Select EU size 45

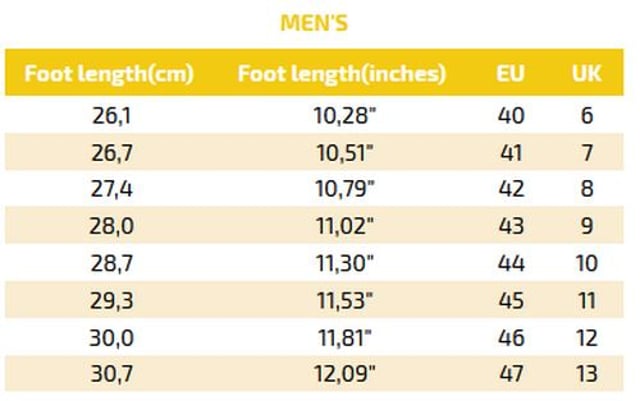[x=511, y=301]
